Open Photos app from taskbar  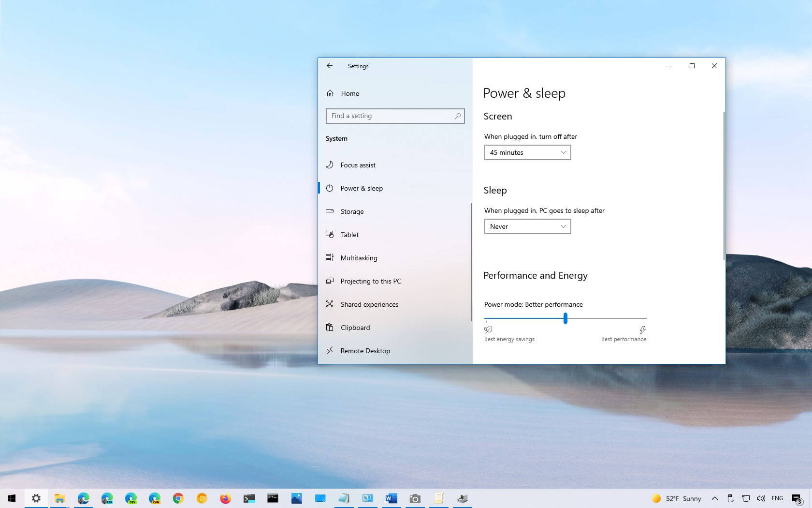(x=296, y=498)
